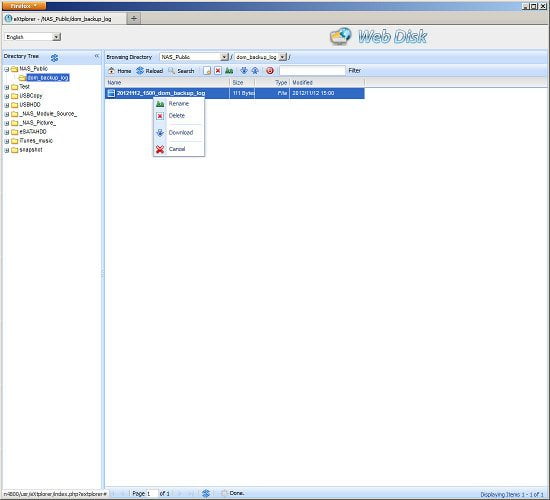Click the upload arrow toolbar icon
Viewport: 550px width, 500px height.
[255, 71]
